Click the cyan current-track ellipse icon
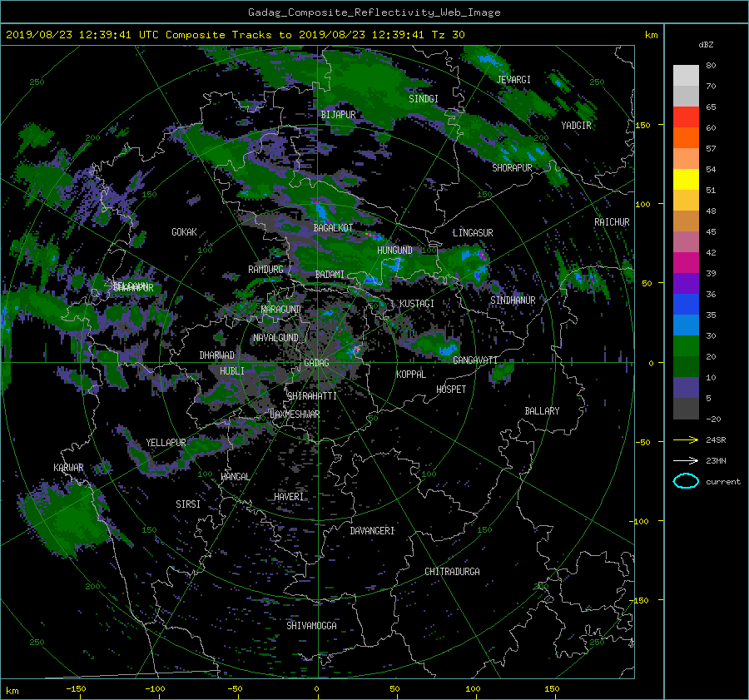This screenshot has height=700, width=749. pyautogui.click(x=686, y=481)
